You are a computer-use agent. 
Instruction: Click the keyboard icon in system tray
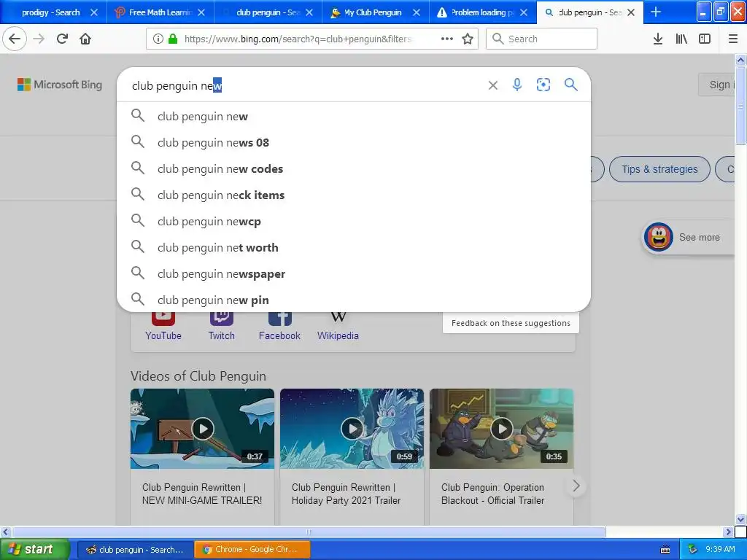pyautogui.click(x=665, y=550)
